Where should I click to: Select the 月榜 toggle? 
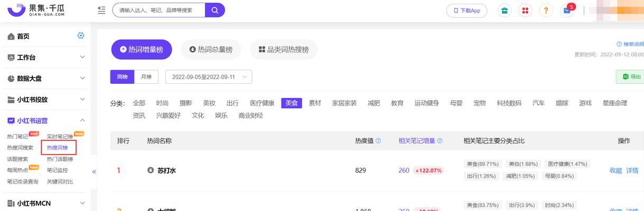[x=146, y=76]
